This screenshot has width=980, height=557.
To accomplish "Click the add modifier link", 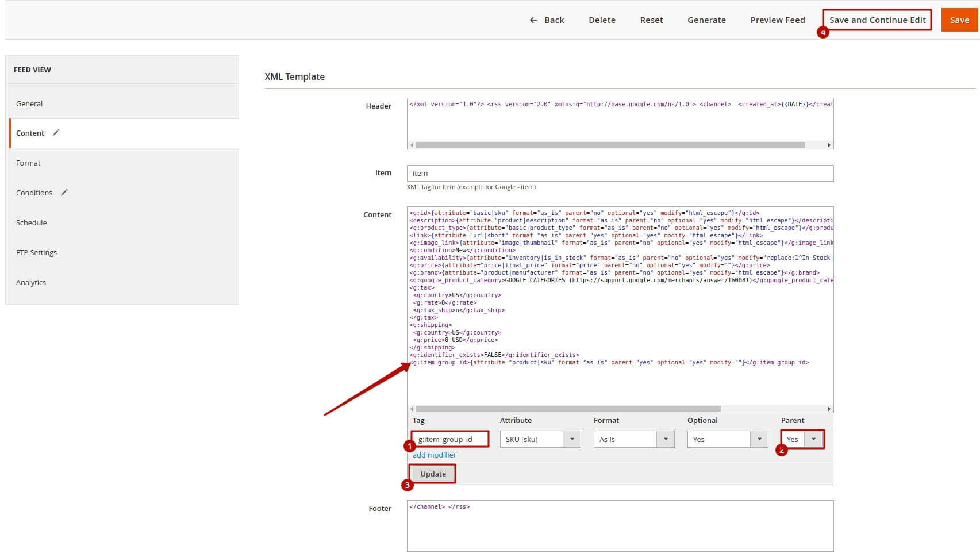I will (x=434, y=455).
